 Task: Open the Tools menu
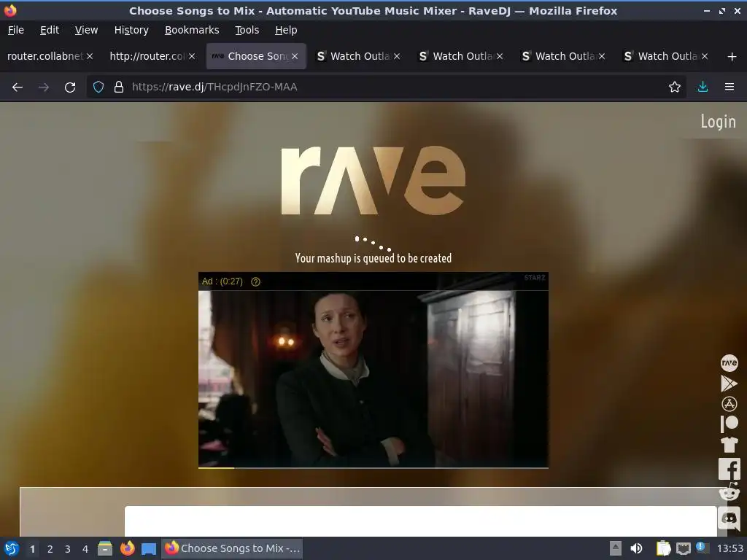tap(247, 30)
